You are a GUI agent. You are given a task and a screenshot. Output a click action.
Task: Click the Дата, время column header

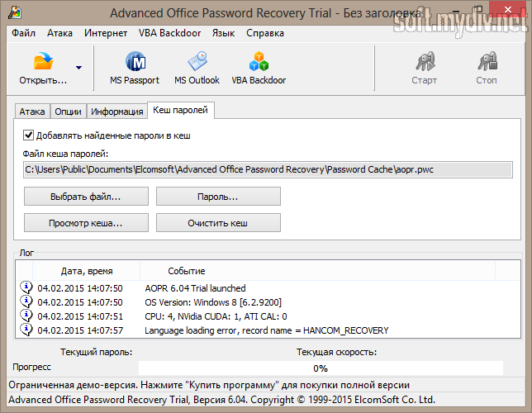87,271
